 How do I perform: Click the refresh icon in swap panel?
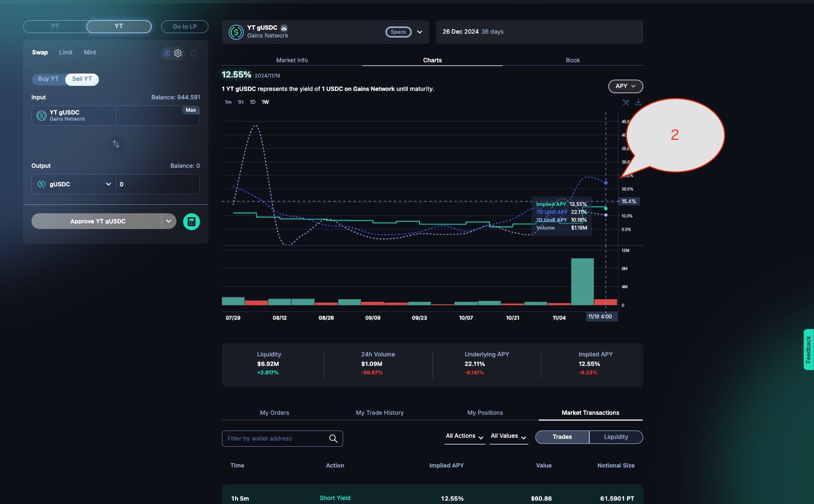(x=193, y=53)
